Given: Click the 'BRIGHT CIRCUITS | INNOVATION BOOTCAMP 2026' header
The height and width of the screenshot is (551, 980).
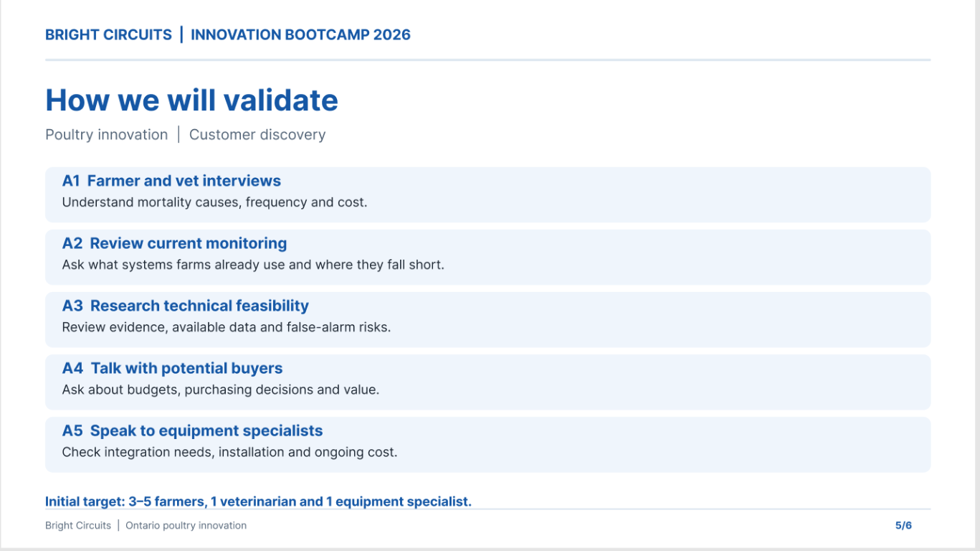Looking at the screenshot, I should [x=228, y=34].
